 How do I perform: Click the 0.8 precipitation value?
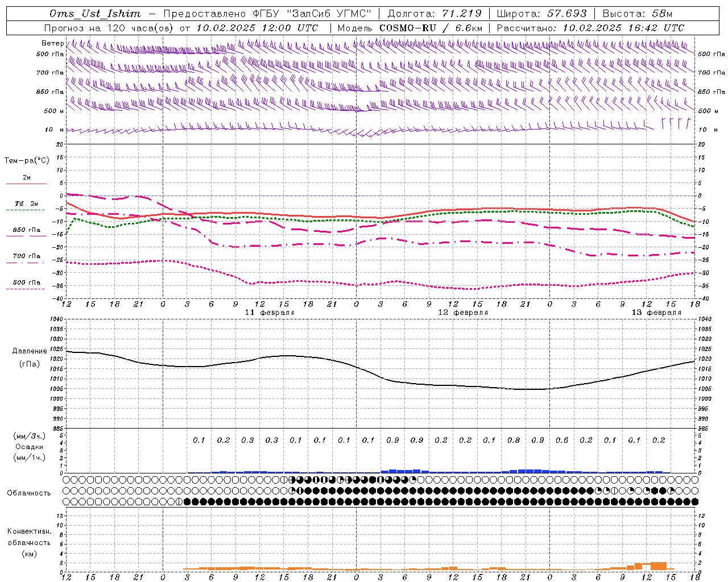point(514,440)
